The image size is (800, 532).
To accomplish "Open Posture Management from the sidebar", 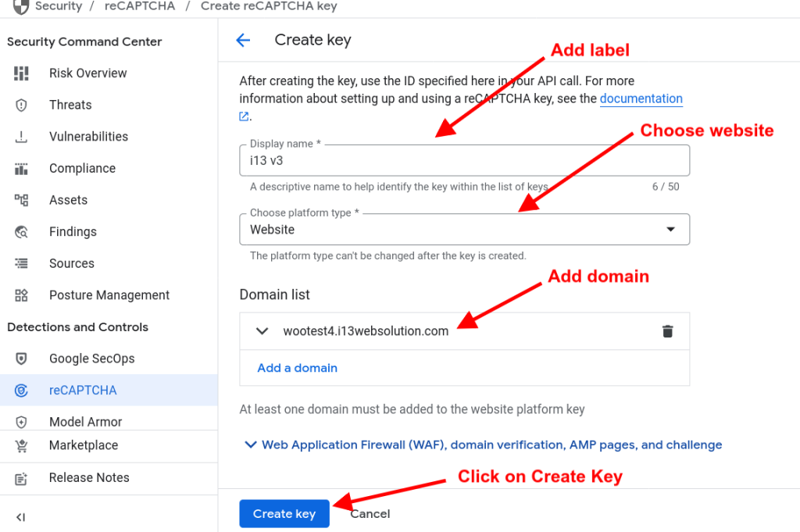I will 109,295.
